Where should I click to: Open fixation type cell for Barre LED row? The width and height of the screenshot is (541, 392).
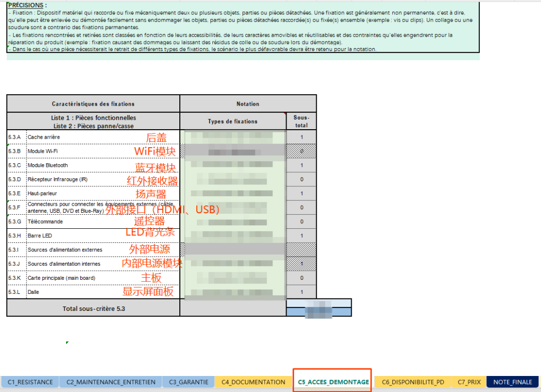[233, 235]
